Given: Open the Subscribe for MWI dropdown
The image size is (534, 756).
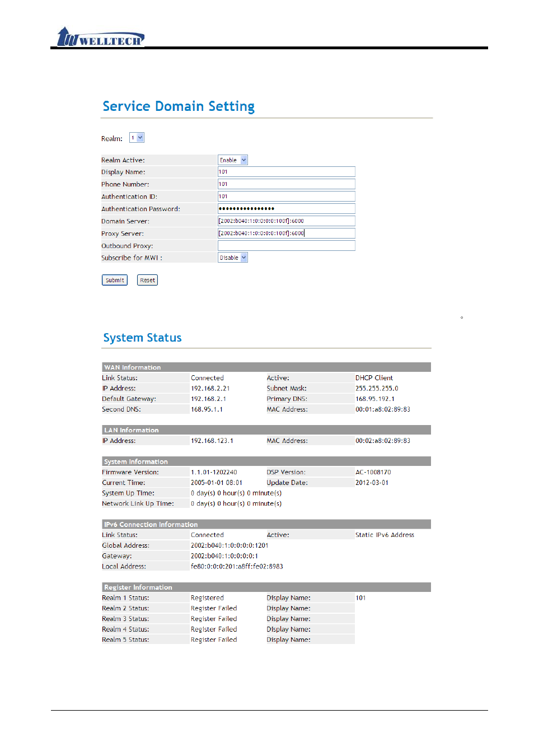Looking at the screenshot, I should (x=233, y=258).
